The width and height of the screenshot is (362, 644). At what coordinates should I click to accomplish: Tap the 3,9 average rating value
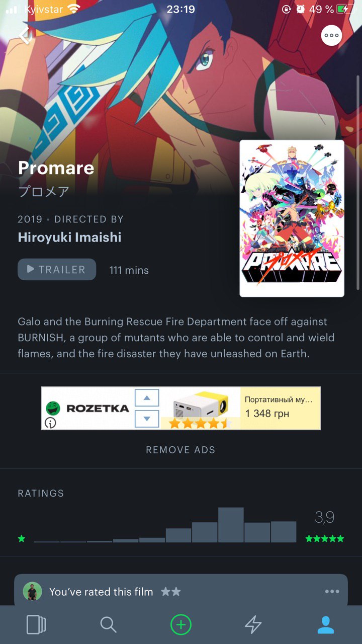point(324,517)
